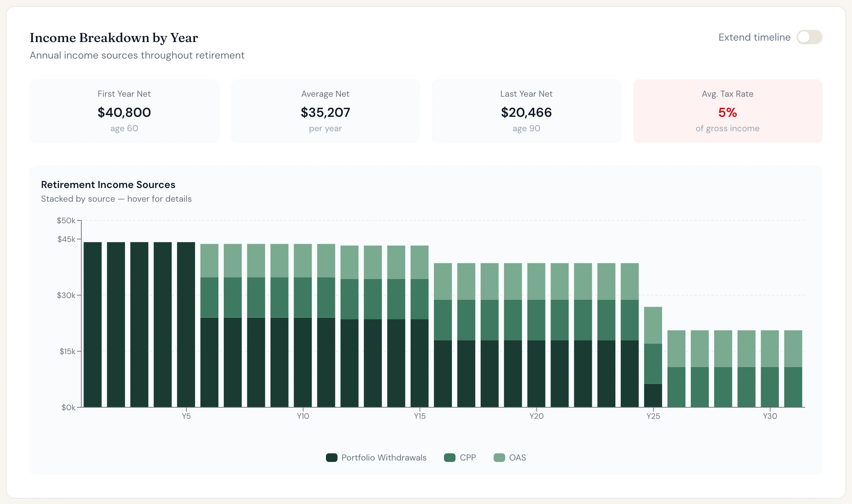Click the Y25 bar in the chart

tap(653, 357)
